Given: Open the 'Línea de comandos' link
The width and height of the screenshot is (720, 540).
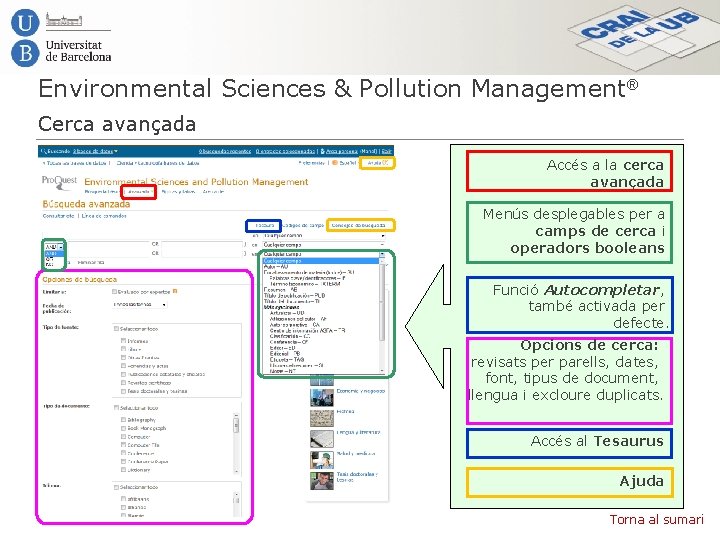Looking at the screenshot, I should [x=104, y=215].
